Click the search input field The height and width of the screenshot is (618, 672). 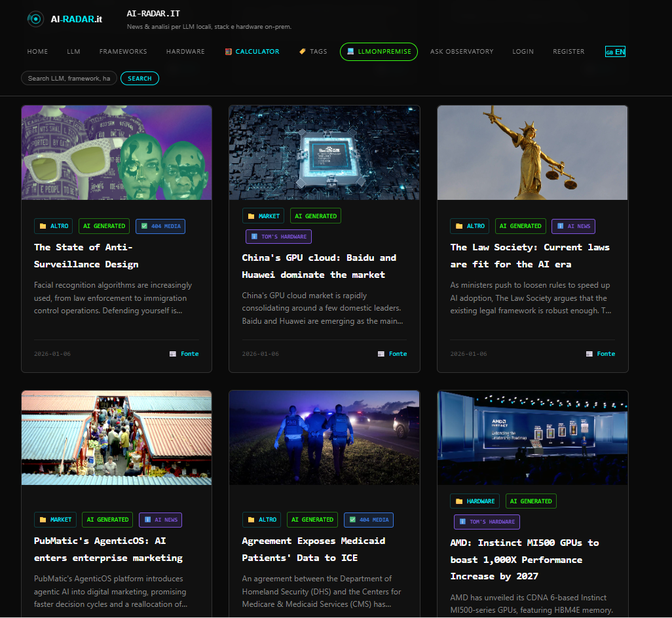pyautogui.click(x=69, y=77)
